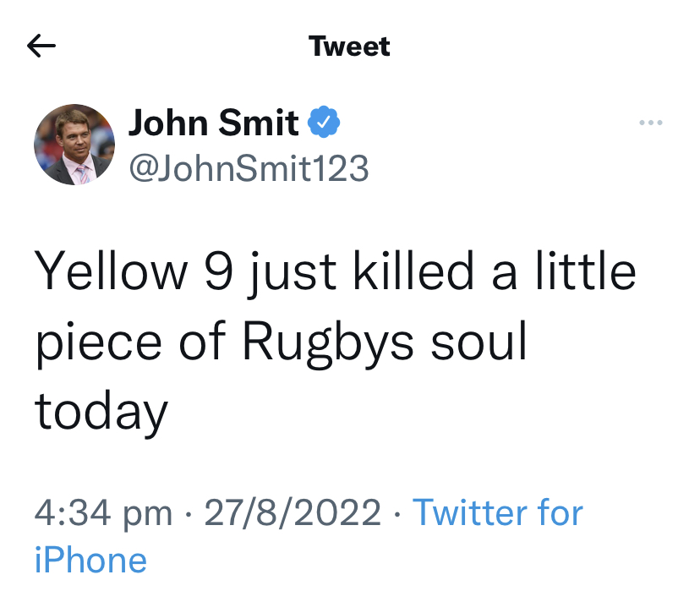Click the 27/8/2022 date
This screenshot has width=700, height=602.
[x=293, y=512]
